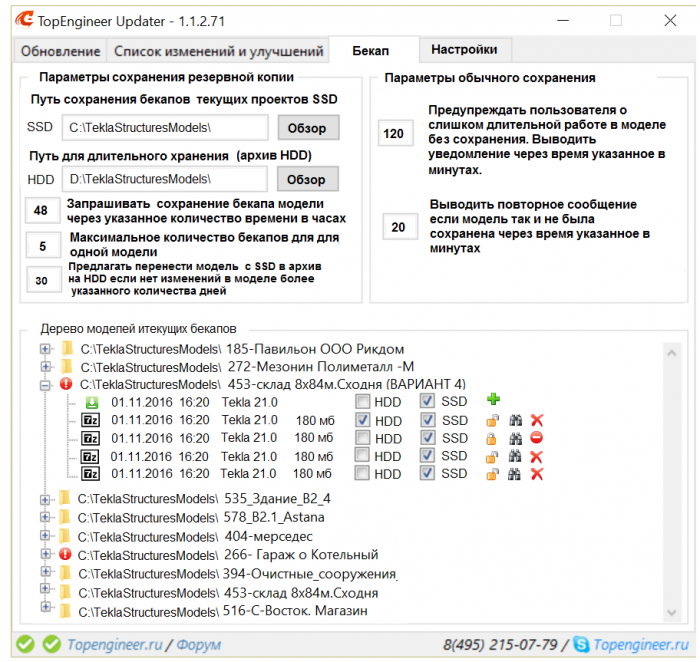This screenshot has height=662, width=700.
Task: Click green check icon adjacent to Topengineer.ru link
Action: pos(52,644)
